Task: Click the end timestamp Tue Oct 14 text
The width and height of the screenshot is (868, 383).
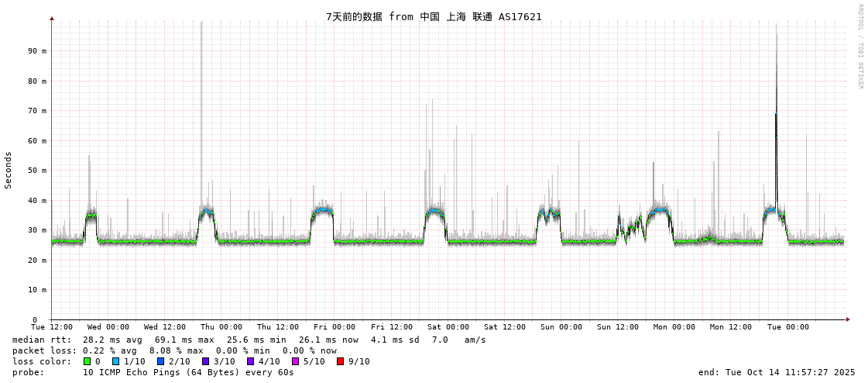Action: click(777, 372)
